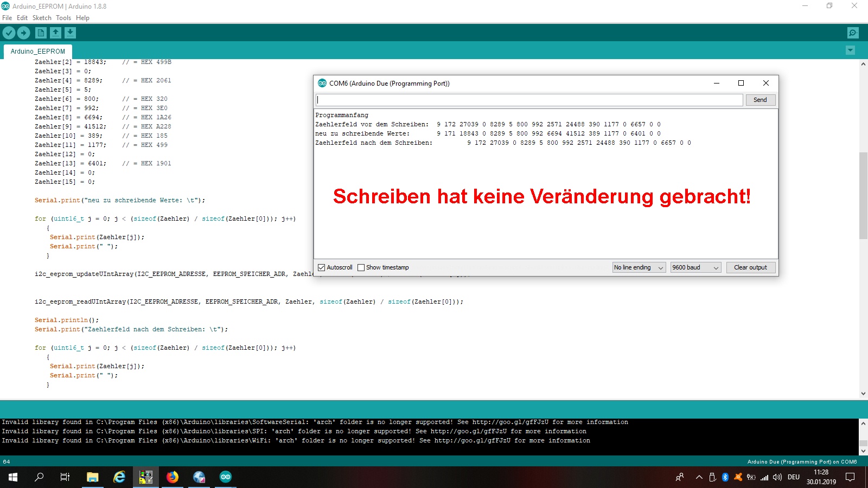Open the Windows Start menu

click(x=13, y=477)
